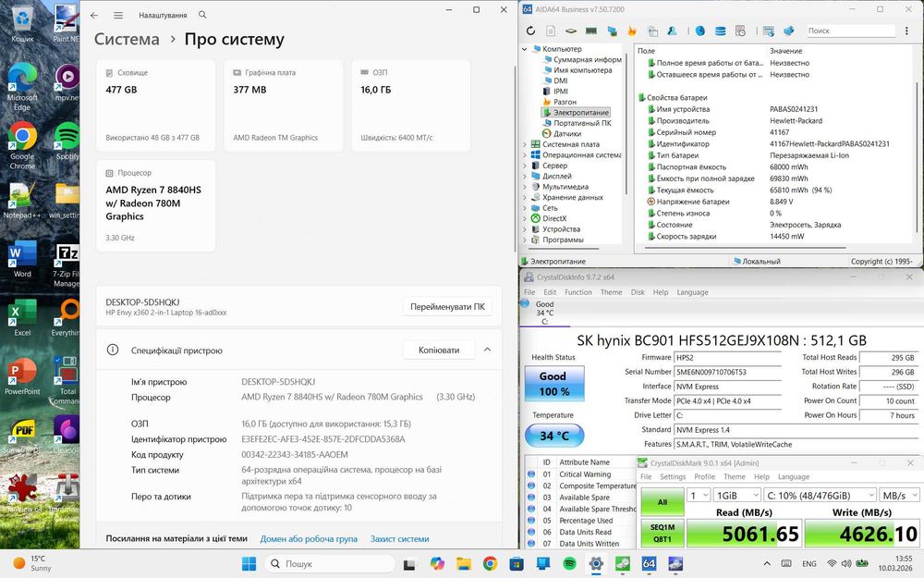This screenshot has height=578, width=924.
Task: Expand Системная плата tree node
Action: pyautogui.click(x=525, y=144)
